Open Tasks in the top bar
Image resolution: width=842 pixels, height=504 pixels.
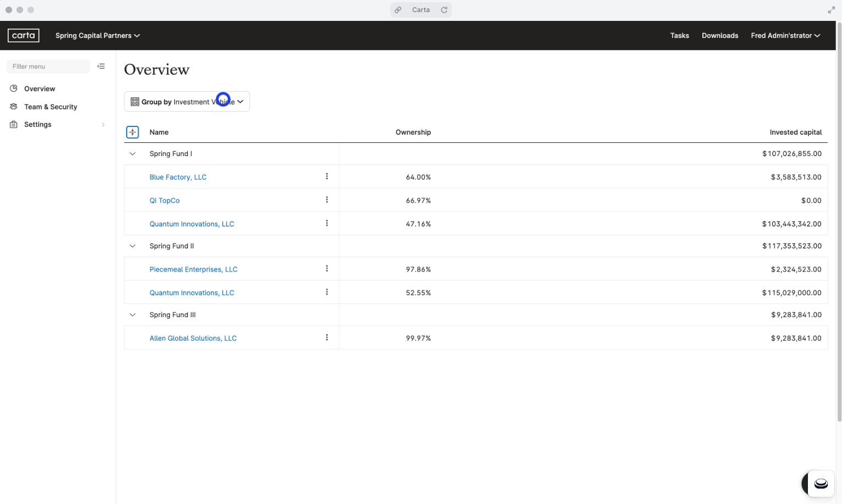[679, 36]
